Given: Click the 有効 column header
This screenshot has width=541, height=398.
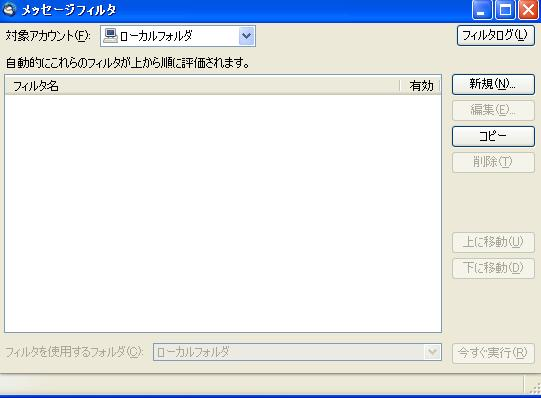Looking at the screenshot, I should pyautogui.click(x=421, y=86).
